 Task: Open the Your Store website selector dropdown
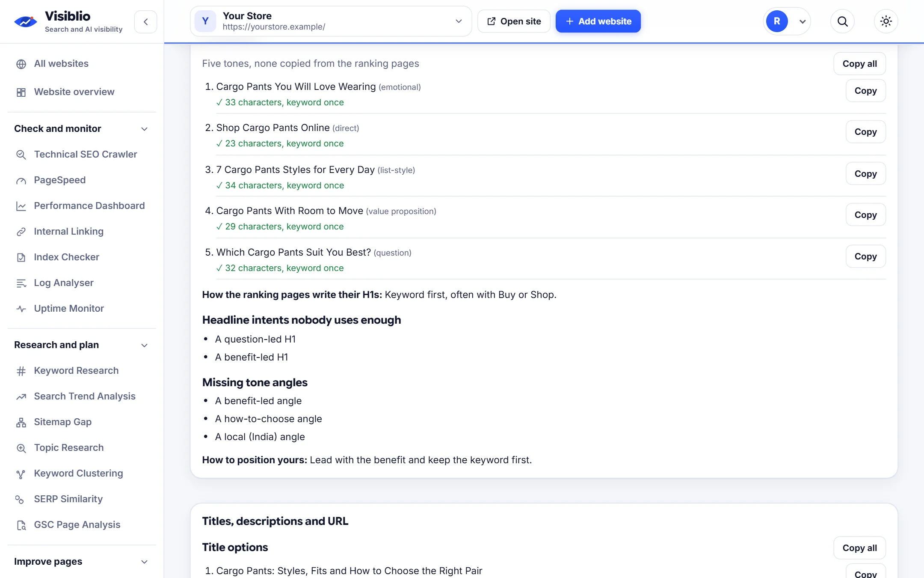tap(331, 21)
